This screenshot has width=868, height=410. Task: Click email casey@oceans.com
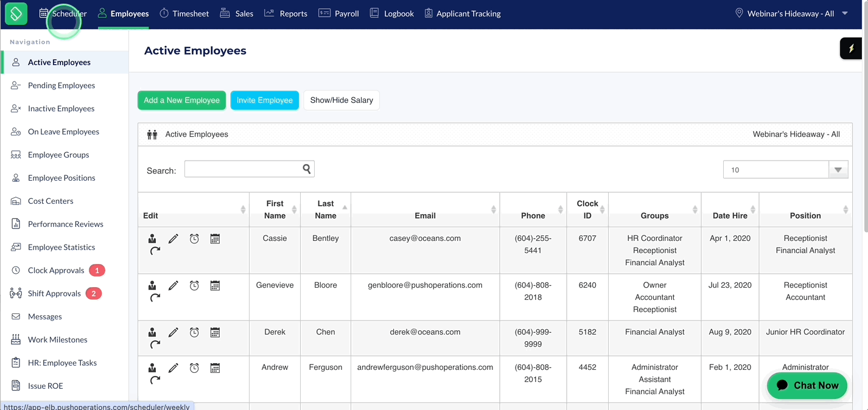425,238
